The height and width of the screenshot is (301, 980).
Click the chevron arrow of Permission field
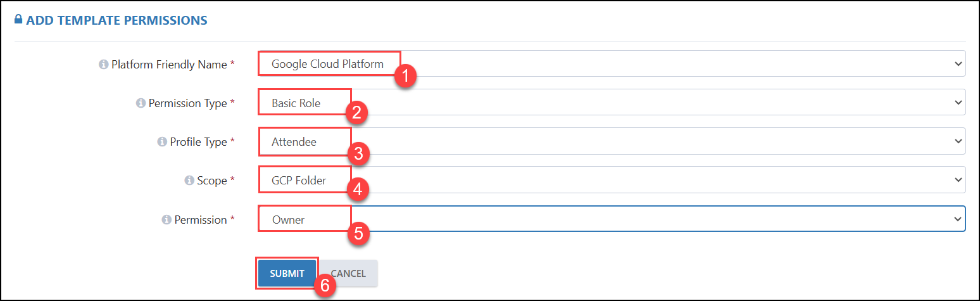pyautogui.click(x=957, y=219)
